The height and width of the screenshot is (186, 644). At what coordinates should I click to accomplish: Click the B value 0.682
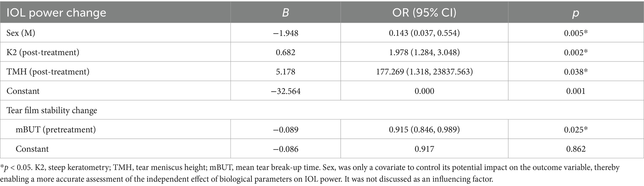click(285, 52)
